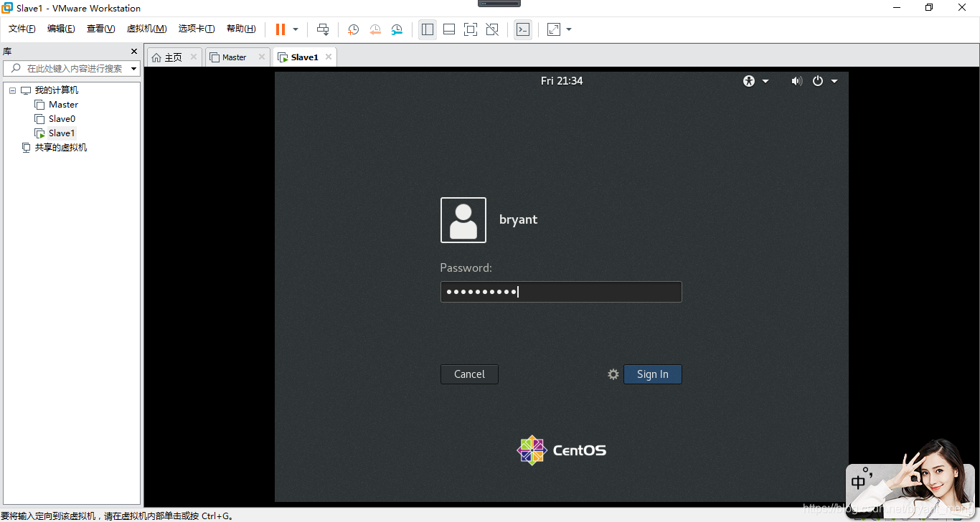
Task: Select the Slave1 VM in the library
Action: coord(62,133)
